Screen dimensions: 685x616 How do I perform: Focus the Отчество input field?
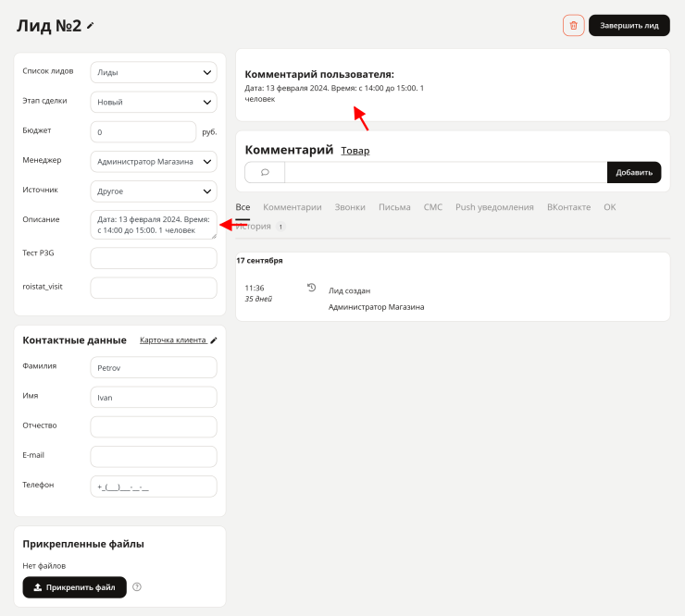click(154, 427)
